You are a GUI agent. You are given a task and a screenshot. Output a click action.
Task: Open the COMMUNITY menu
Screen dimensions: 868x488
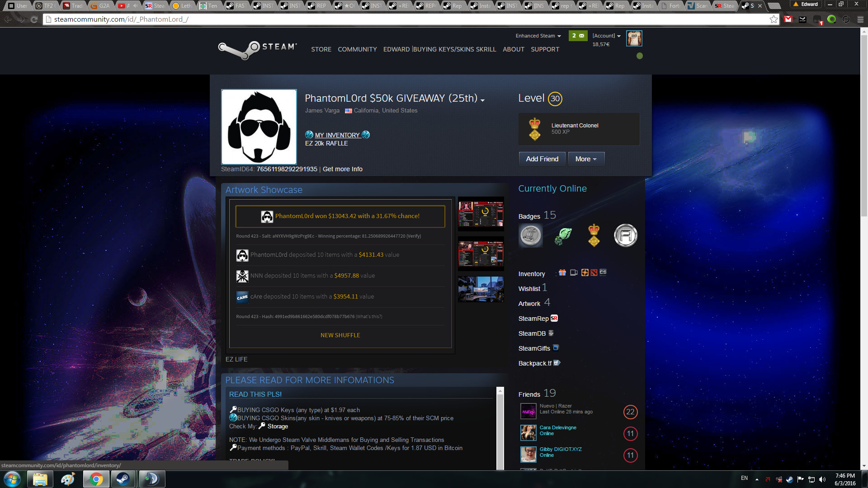click(x=357, y=49)
